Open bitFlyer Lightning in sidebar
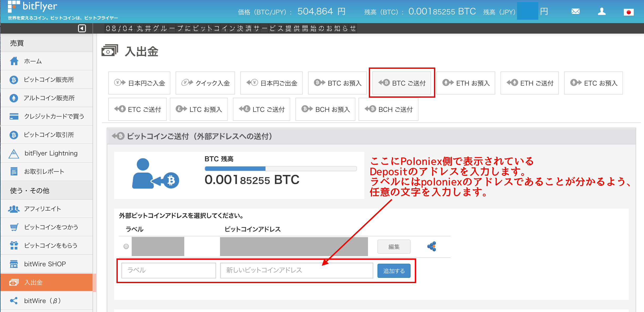 (47, 153)
